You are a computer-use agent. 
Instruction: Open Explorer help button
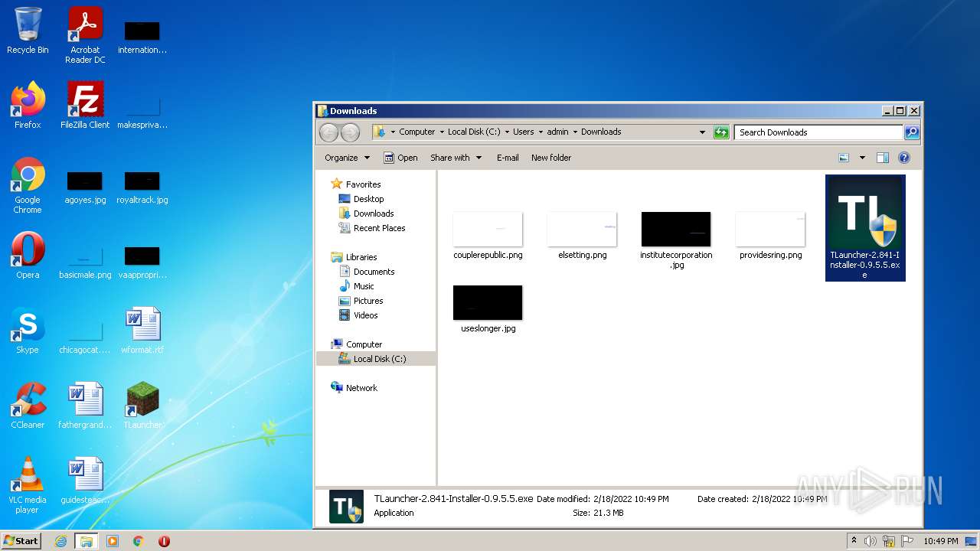903,158
